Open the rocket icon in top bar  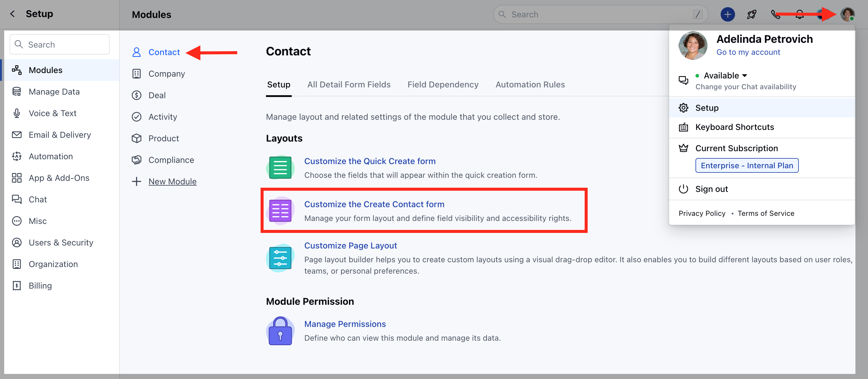click(751, 14)
